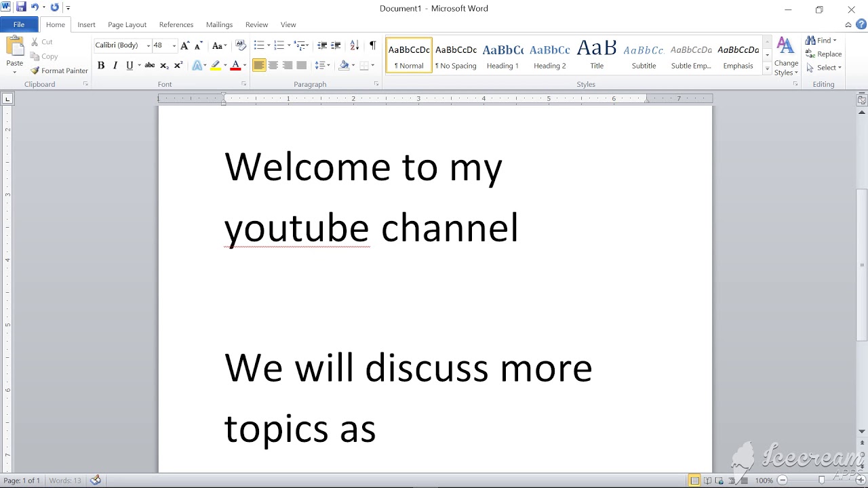
Task: Expand the Bullets dropdown arrow
Action: (269, 45)
